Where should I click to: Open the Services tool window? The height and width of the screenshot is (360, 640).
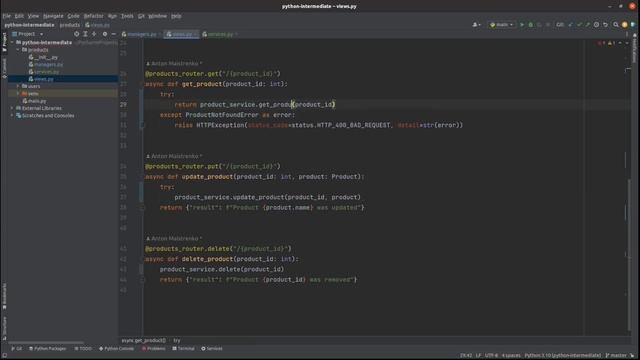[x=212, y=349]
